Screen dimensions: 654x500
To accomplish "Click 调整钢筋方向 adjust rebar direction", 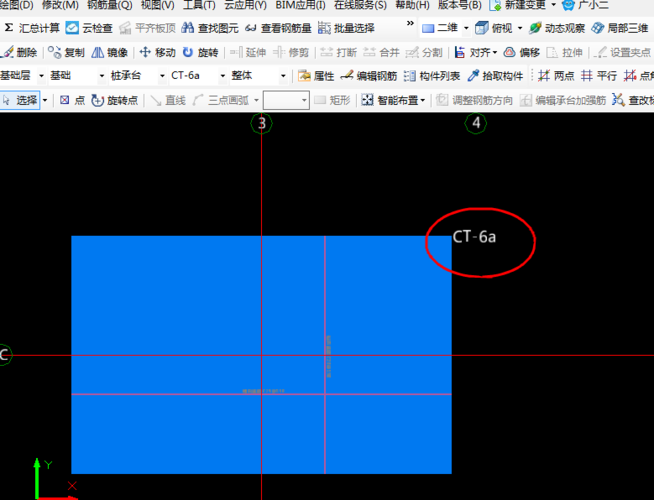I will coord(474,101).
